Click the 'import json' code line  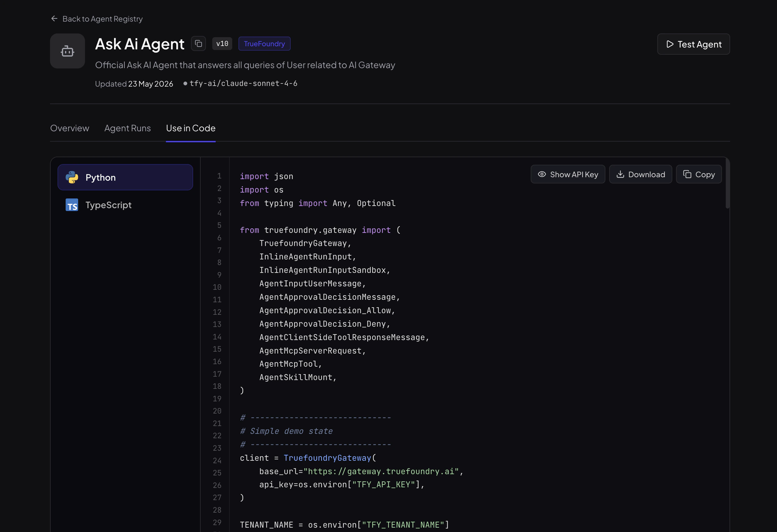tap(266, 176)
